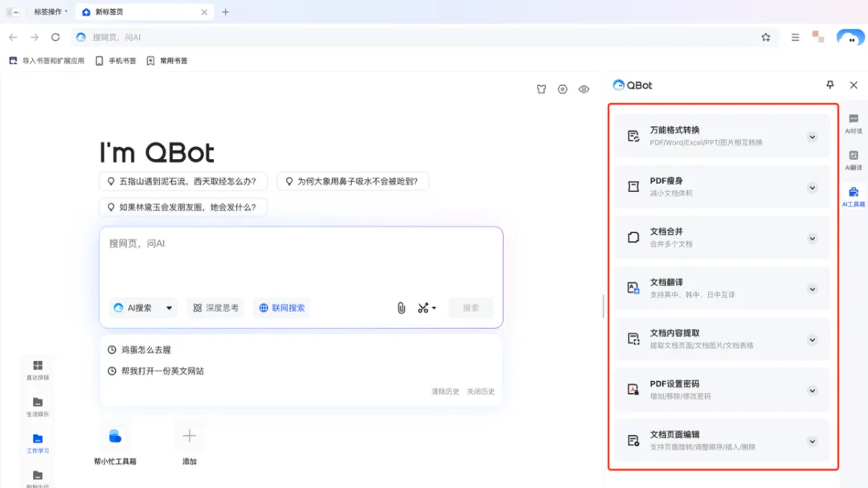Open a new tab with the plus button
Image resolution: width=868 pixels, height=488 pixels.
click(x=225, y=12)
